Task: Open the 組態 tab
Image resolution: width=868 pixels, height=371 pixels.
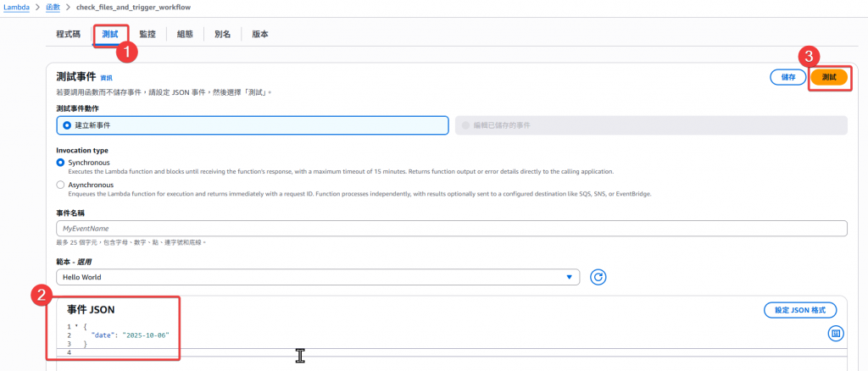Action: coord(185,34)
